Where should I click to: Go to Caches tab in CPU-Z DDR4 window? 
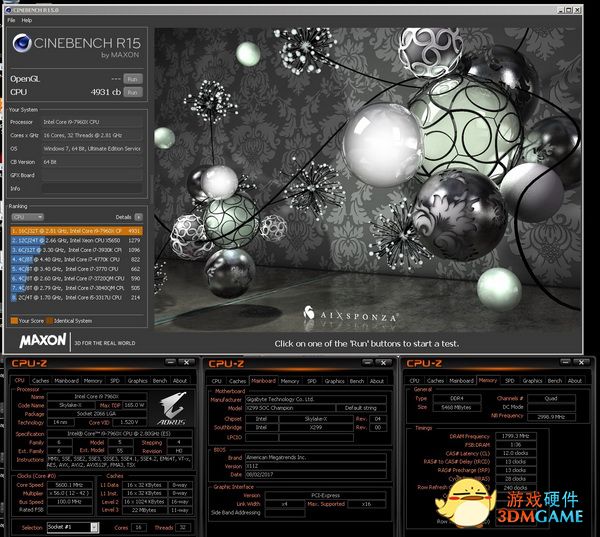[435, 380]
